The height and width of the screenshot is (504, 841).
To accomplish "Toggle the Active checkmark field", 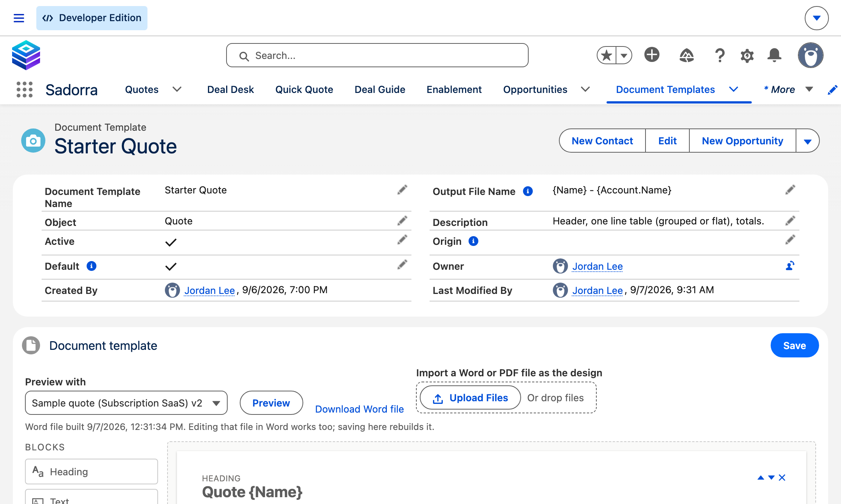I will pos(171,242).
